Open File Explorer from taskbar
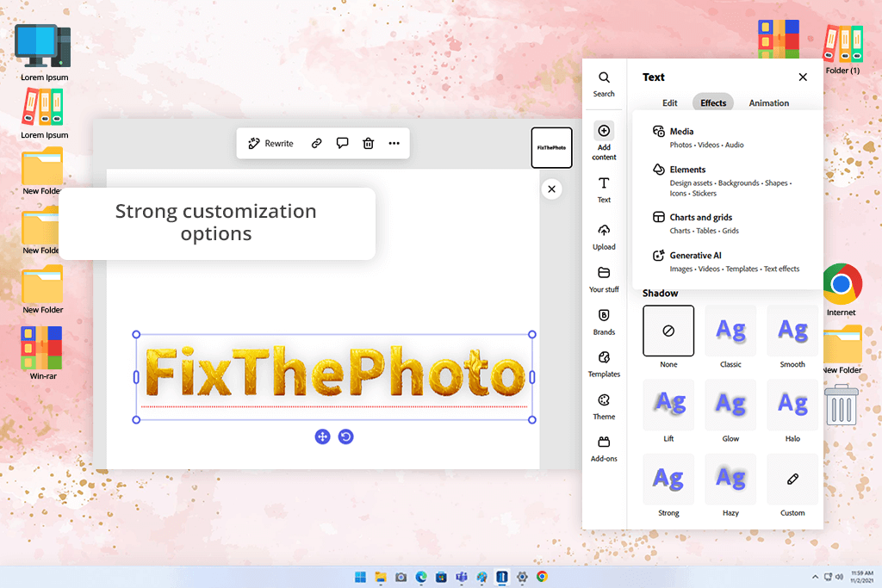882x588 pixels. click(x=381, y=577)
